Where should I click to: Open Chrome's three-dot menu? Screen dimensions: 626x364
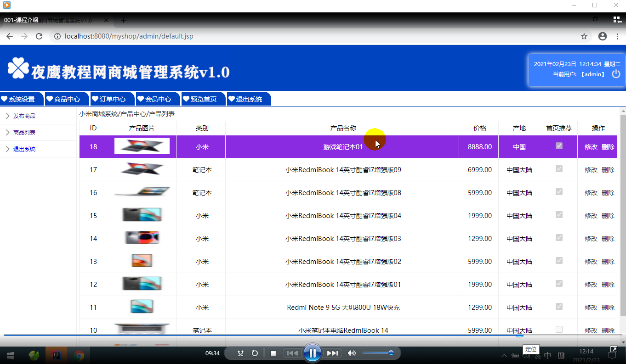coord(616,36)
